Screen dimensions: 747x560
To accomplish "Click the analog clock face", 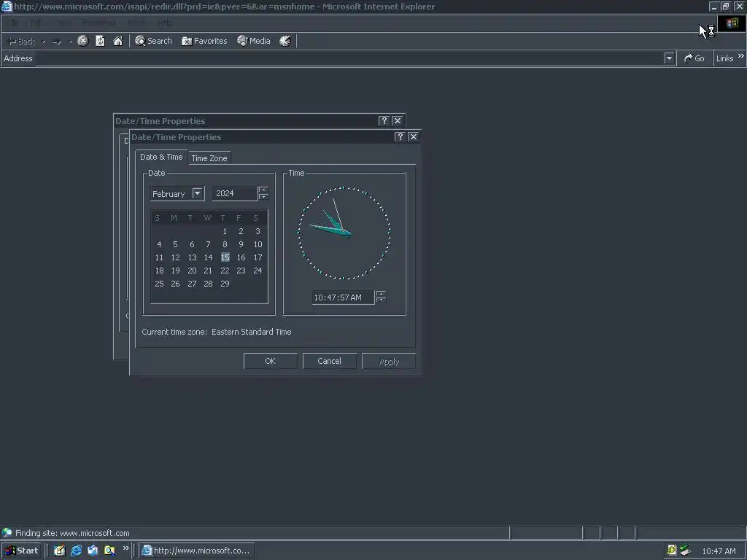I will (344, 233).
